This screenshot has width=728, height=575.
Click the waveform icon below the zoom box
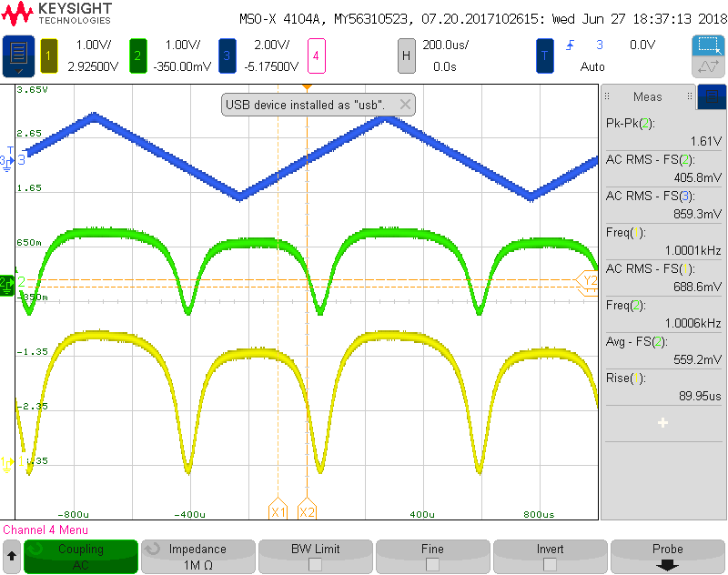pos(708,66)
